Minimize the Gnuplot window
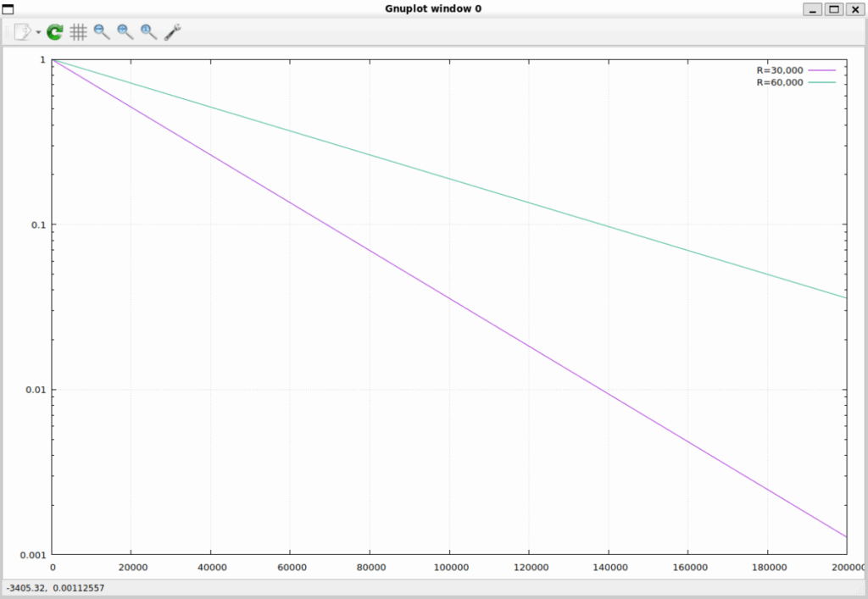 click(814, 8)
